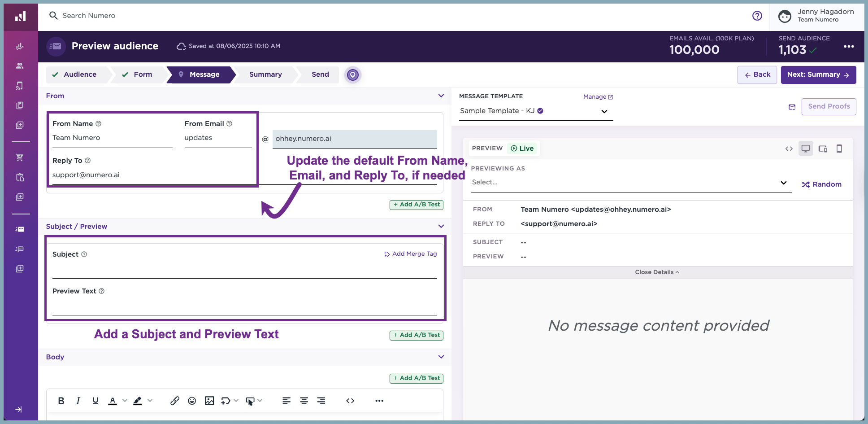Align text left in editor
The width and height of the screenshot is (868, 424).
coord(286,401)
